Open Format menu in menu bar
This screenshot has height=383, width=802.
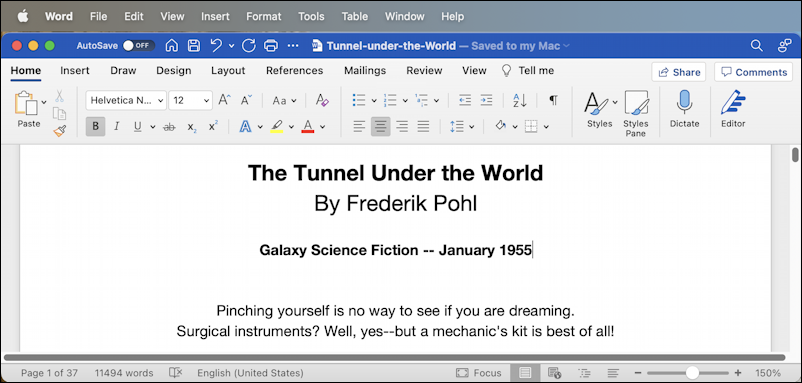[x=264, y=16]
